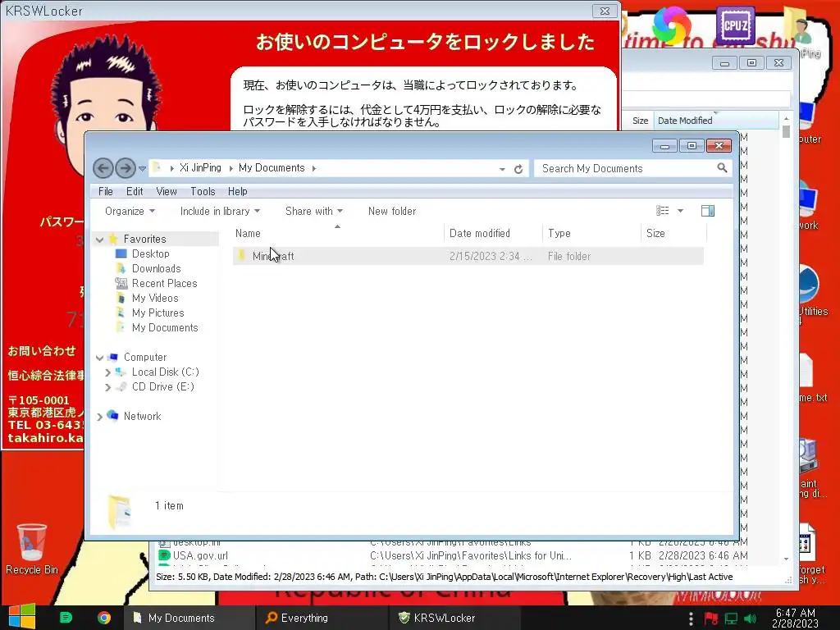The width and height of the screenshot is (840, 630).
Task: Close the KRSWLocker window
Action: click(605, 11)
